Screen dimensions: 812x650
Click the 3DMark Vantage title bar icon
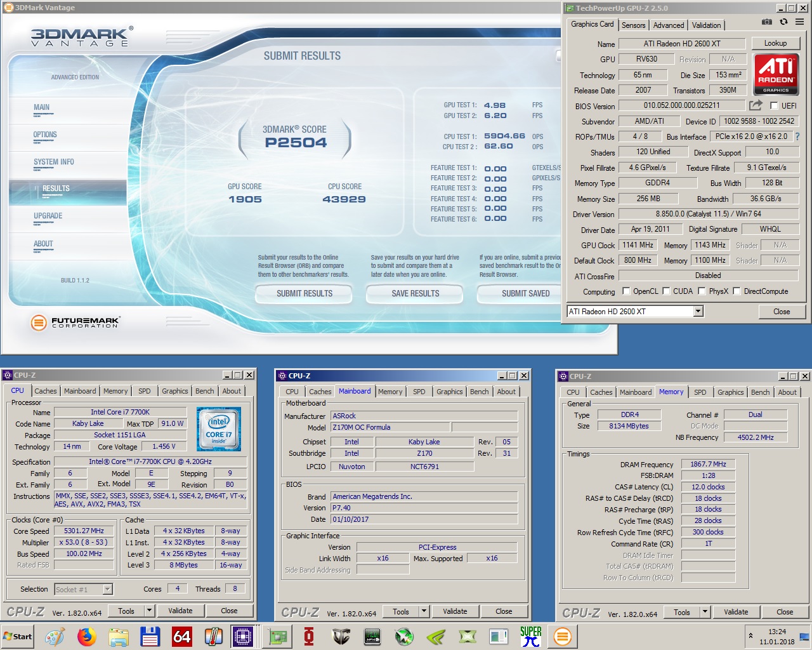[8, 8]
